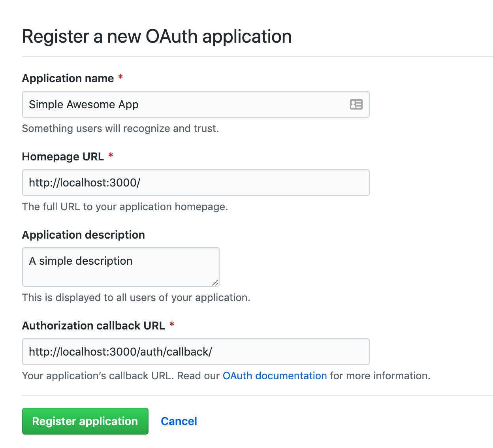Click inside the Homepage URL field
The width and height of the screenshot is (493, 448).
[196, 183]
